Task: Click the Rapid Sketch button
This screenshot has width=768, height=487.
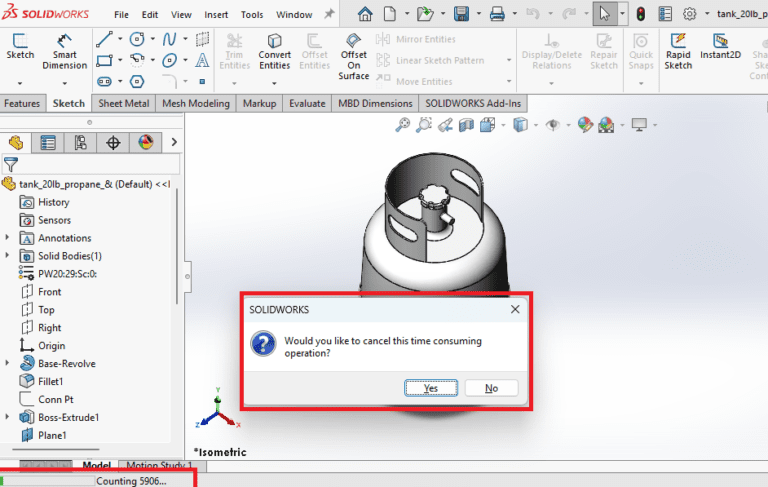Action: [678, 52]
